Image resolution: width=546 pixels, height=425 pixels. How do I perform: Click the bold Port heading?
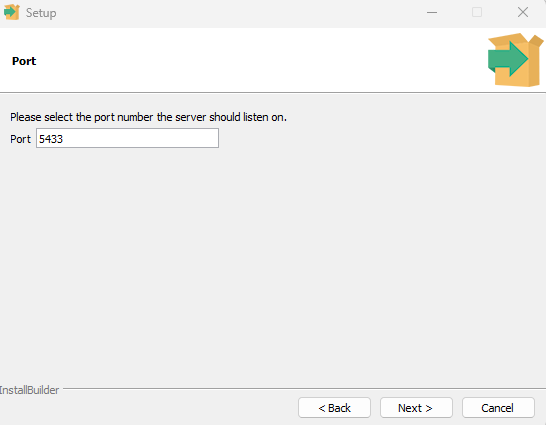pyautogui.click(x=24, y=61)
